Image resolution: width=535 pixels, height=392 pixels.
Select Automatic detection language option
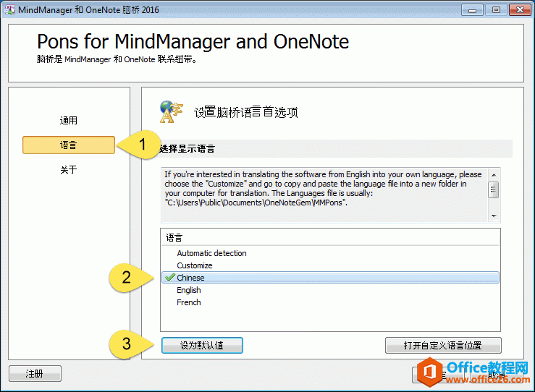tap(211, 253)
